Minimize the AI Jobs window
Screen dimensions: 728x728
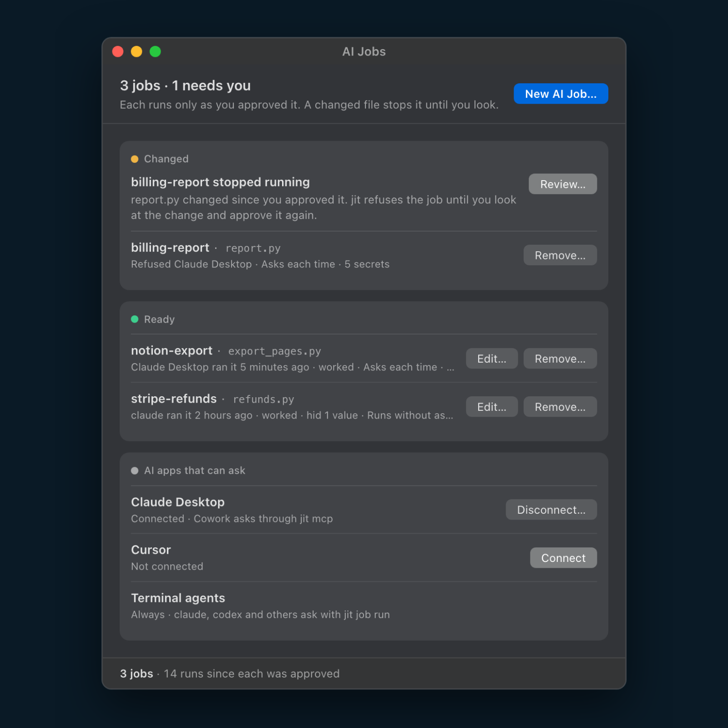click(x=136, y=52)
